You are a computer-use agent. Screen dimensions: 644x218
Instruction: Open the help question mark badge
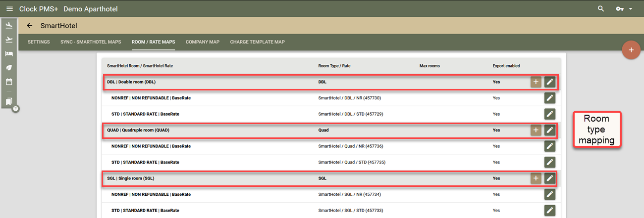click(x=15, y=108)
